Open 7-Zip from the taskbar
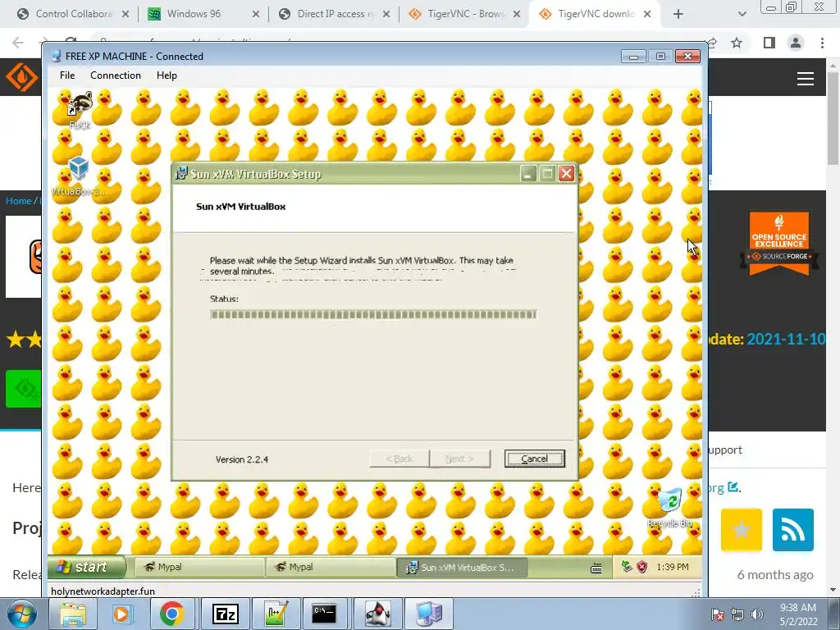 coord(225,614)
